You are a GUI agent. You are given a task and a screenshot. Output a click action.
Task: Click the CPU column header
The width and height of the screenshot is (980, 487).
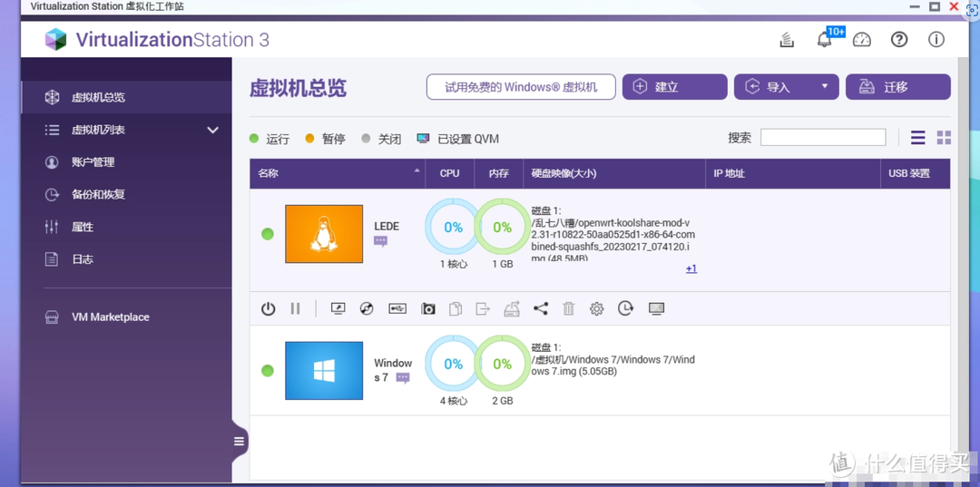[x=449, y=173]
